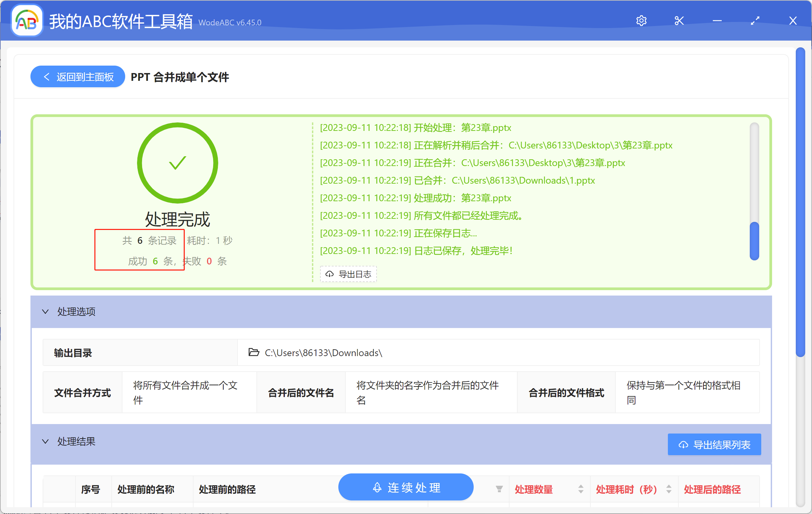Click the 处理前的名称 column header
This screenshot has height=514, width=812.
[145, 489]
